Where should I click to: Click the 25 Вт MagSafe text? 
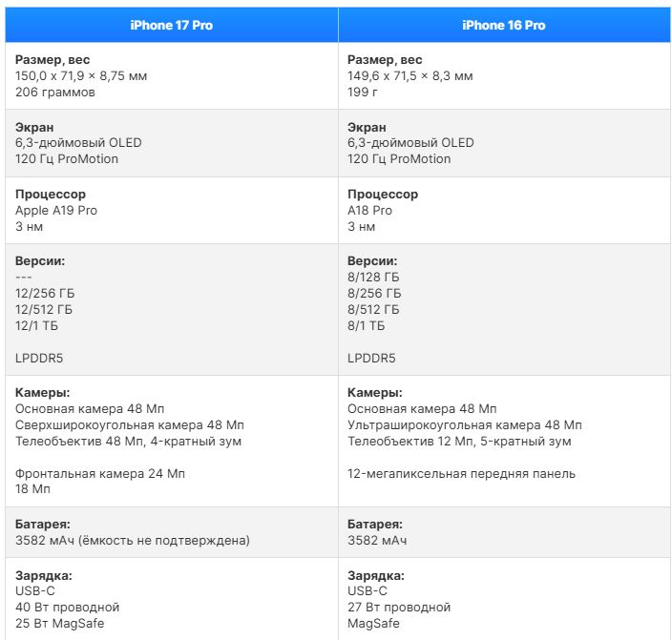point(59,623)
